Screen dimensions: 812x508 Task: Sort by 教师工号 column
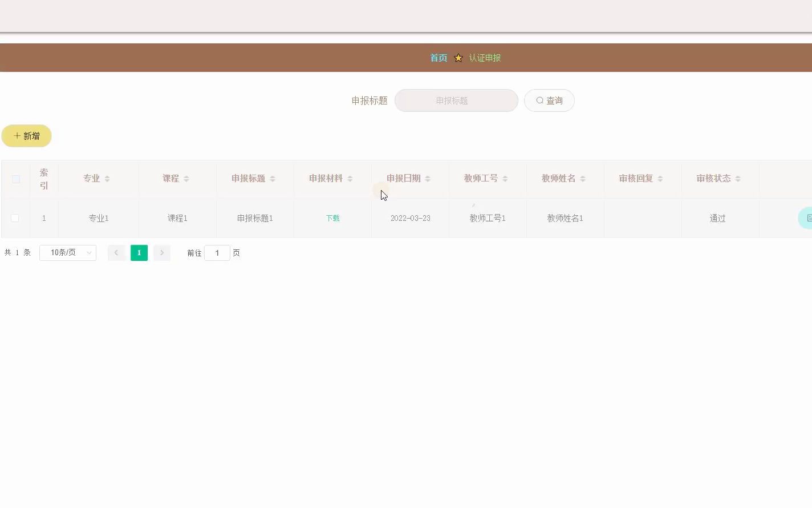[505, 179]
